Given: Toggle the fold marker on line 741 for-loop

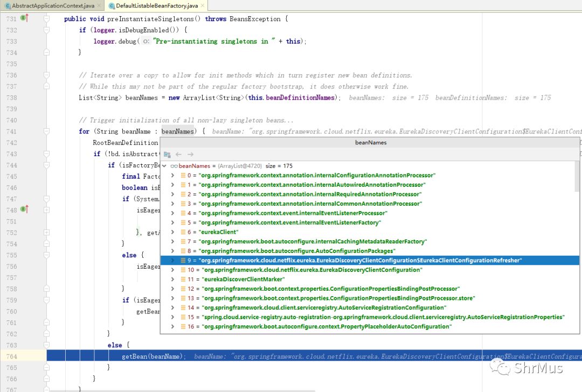Looking at the screenshot, I should [x=46, y=131].
